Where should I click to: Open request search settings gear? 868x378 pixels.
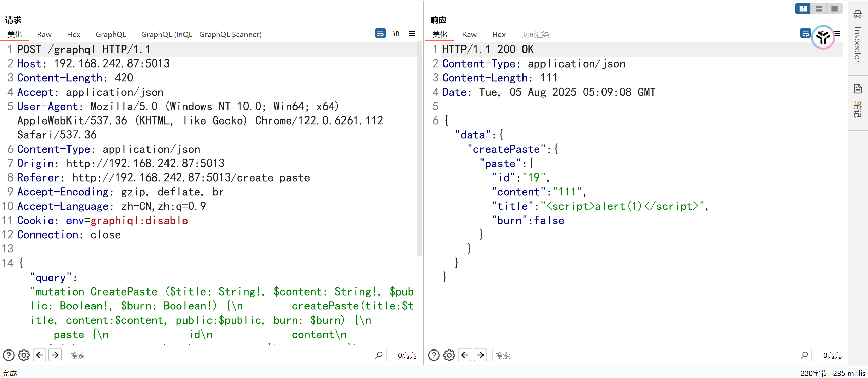coord(24,355)
